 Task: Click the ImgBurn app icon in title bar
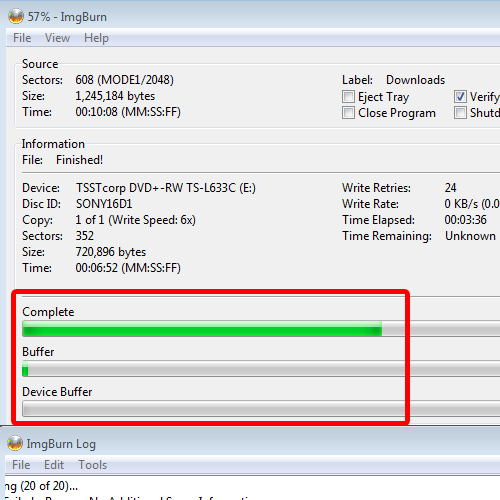(x=16, y=16)
